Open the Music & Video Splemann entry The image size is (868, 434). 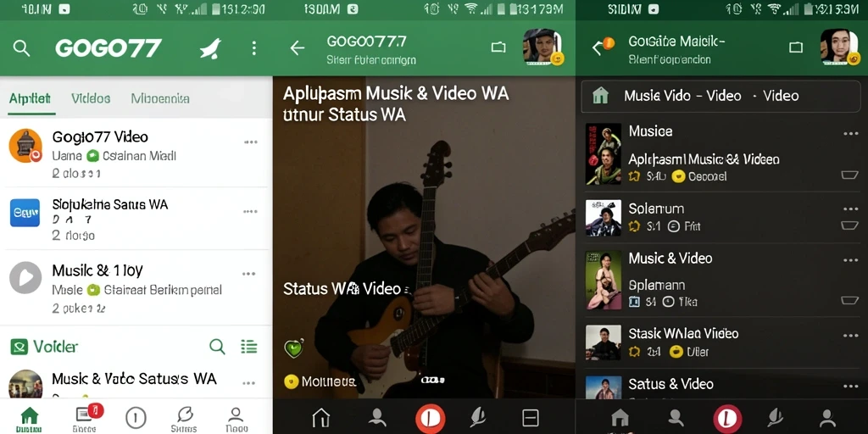[x=722, y=280]
